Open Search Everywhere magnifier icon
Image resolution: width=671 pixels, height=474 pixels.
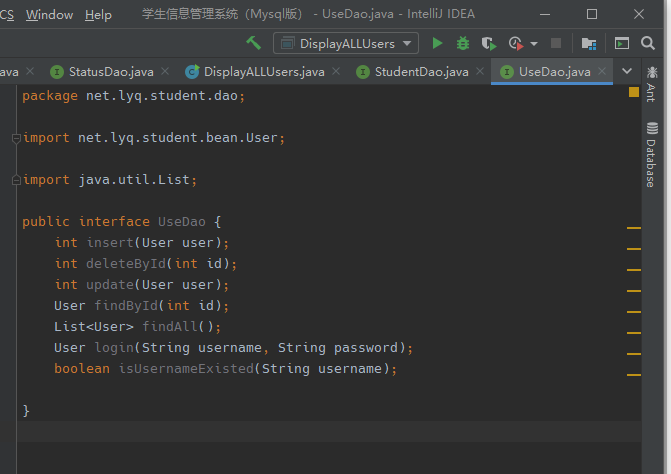pyautogui.click(x=647, y=43)
